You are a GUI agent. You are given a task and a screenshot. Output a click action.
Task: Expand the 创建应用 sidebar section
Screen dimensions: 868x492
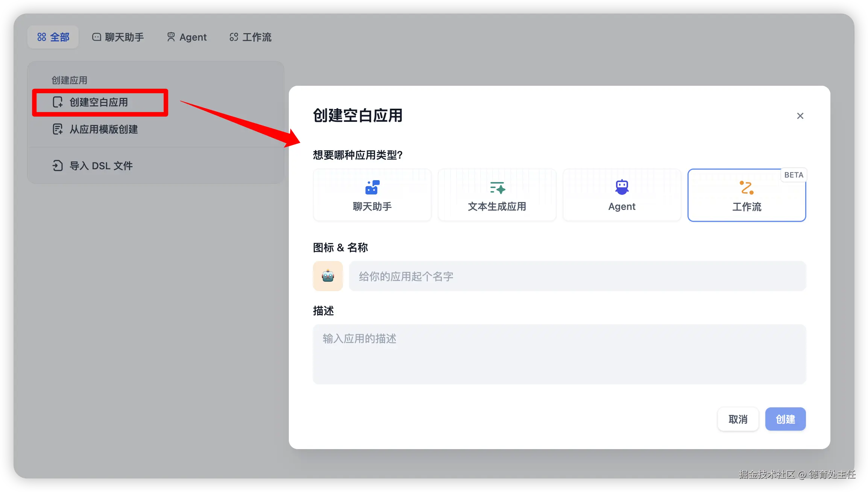69,79
